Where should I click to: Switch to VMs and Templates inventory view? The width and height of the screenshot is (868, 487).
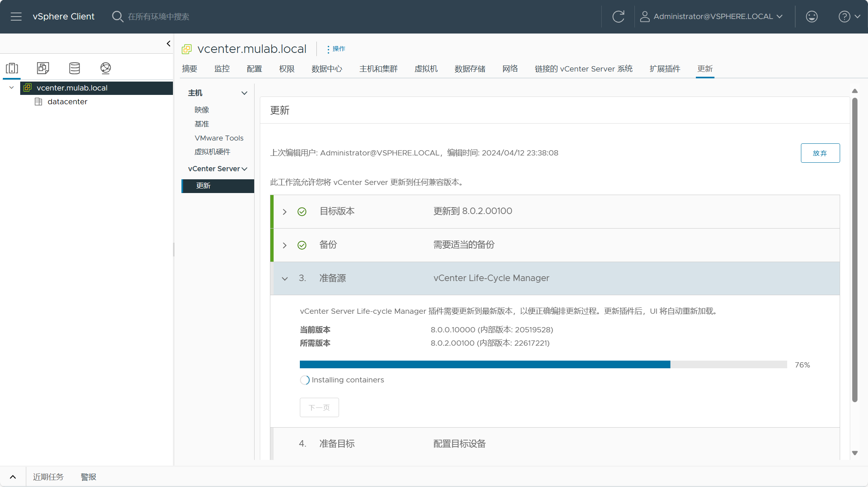[43, 68]
